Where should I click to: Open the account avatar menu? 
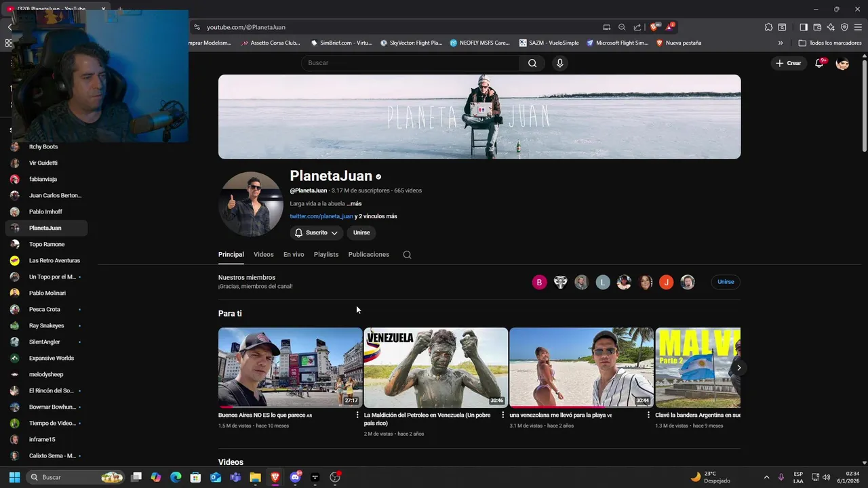pos(843,63)
